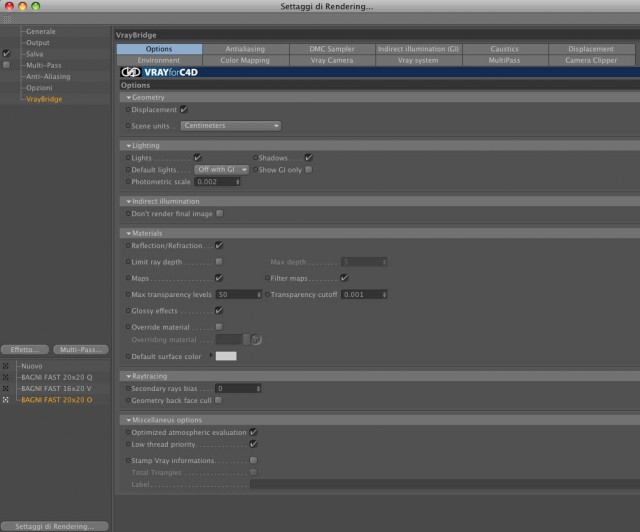Uncheck the Lights checkbox
The height and width of the screenshot is (532, 640).
coord(198,158)
